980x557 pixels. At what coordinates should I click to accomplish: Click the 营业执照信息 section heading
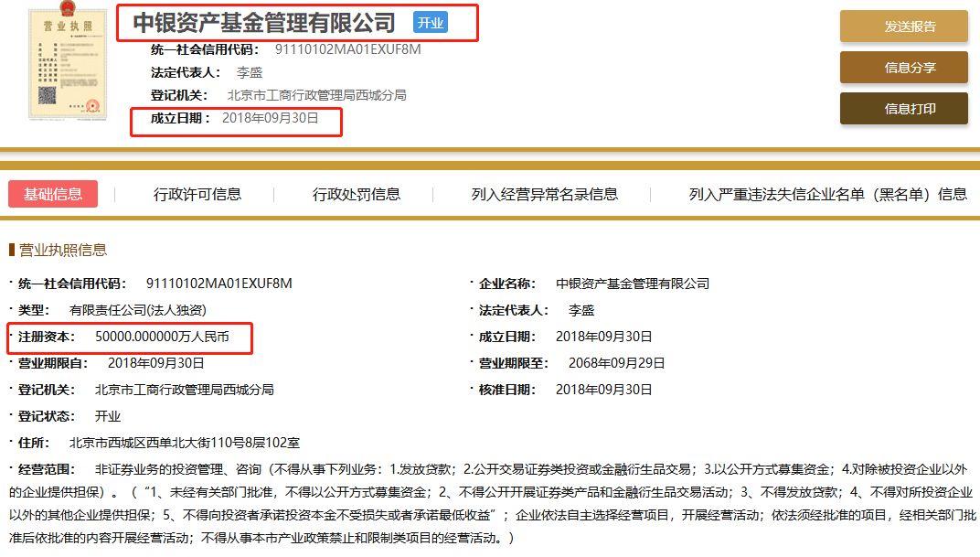pyautogui.click(x=63, y=250)
